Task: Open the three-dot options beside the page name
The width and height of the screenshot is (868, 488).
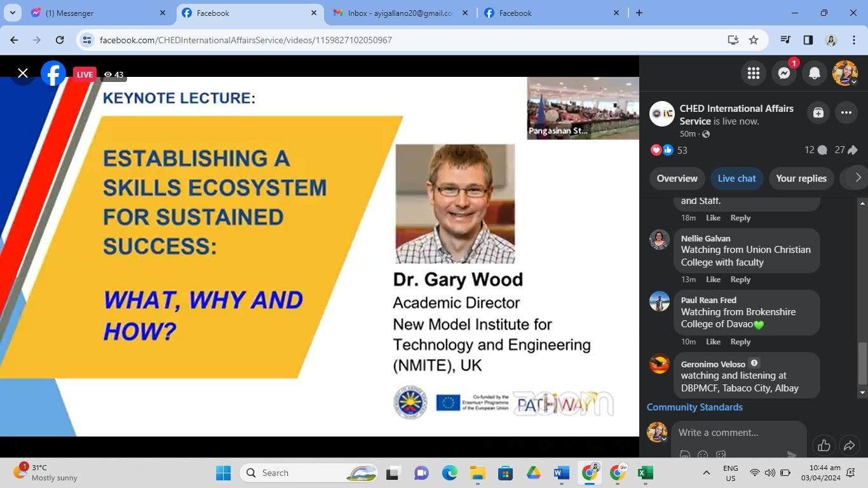Action: (x=846, y=113)
